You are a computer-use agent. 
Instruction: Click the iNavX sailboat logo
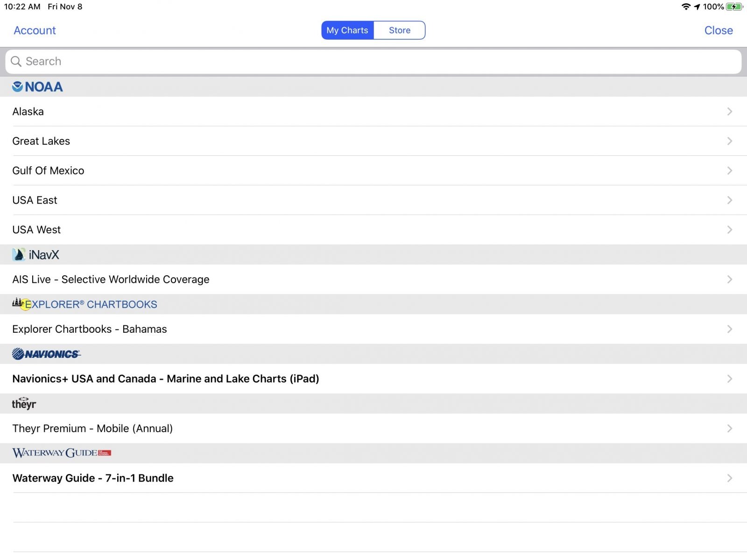pos(19,254)
